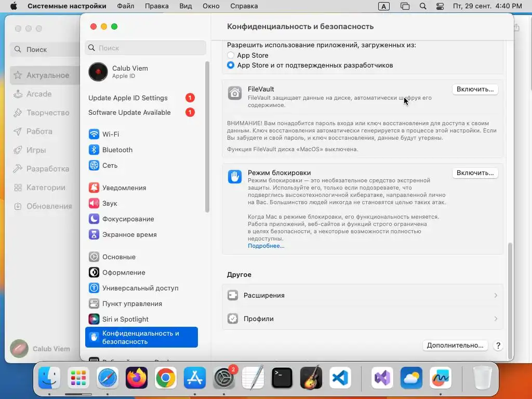Open the Apple menu
The width and height of the screenshot is (532, 399).
tap(14, 6)
